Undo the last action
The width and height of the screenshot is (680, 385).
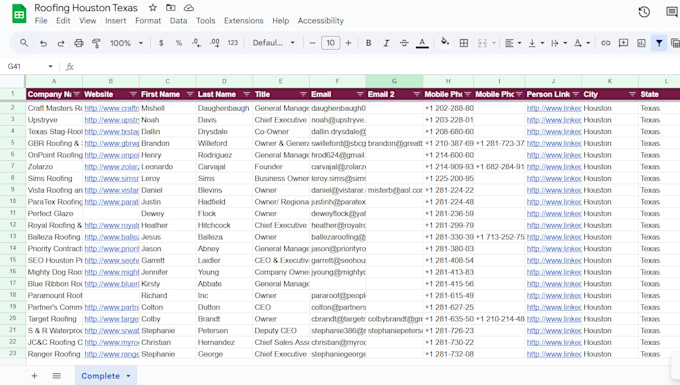coord(43,43)
